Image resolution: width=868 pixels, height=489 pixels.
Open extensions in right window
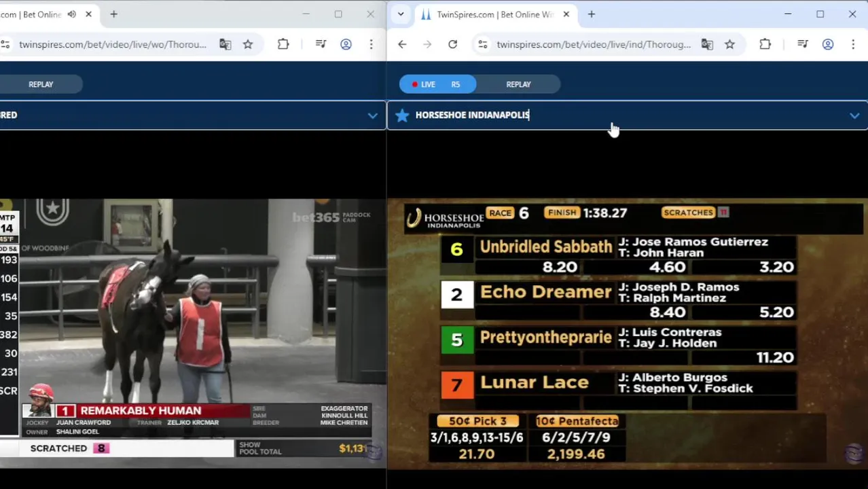(x=765, y=45)
